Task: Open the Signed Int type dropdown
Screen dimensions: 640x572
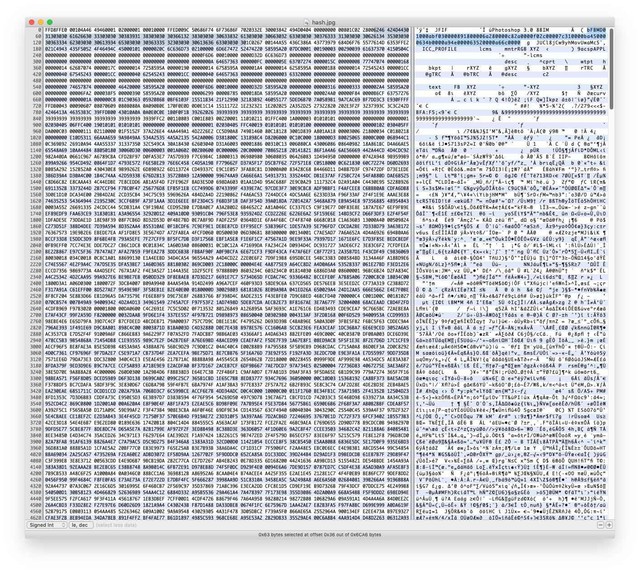Action: tap(47, 525)
